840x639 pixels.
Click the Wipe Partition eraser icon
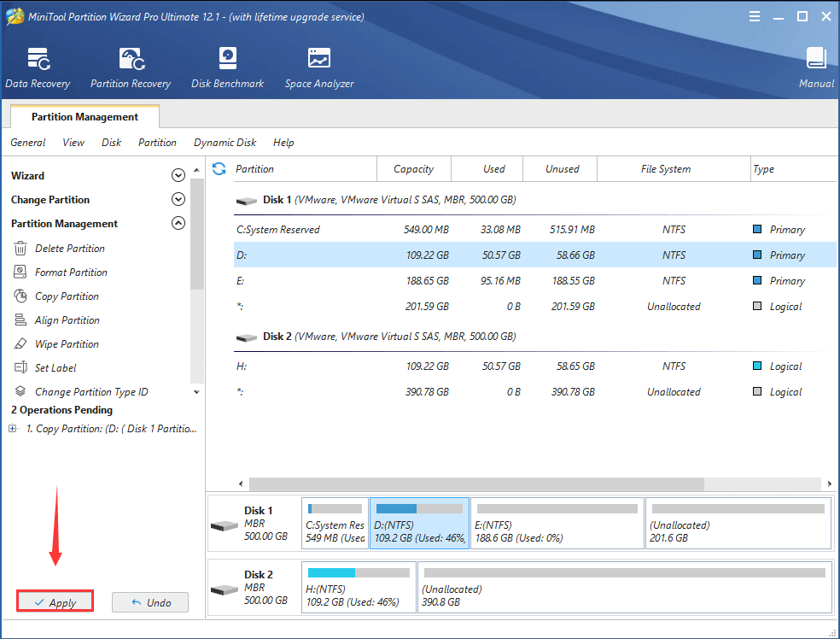pos(20,343)
